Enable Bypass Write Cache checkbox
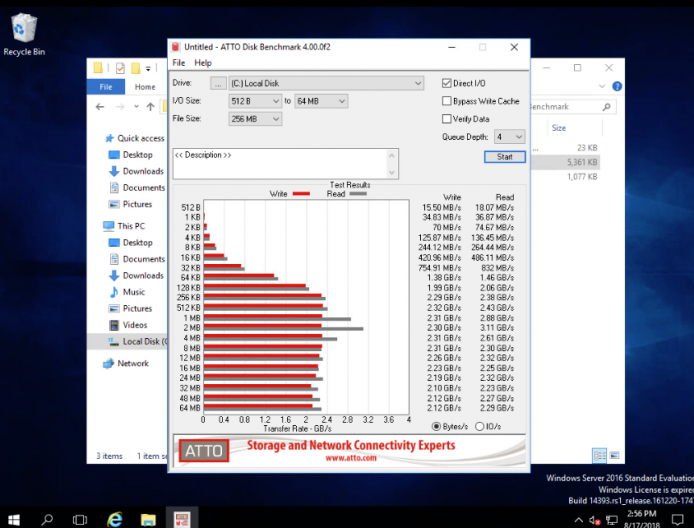The width and height of the screenshot is (694, 528). 447,101
